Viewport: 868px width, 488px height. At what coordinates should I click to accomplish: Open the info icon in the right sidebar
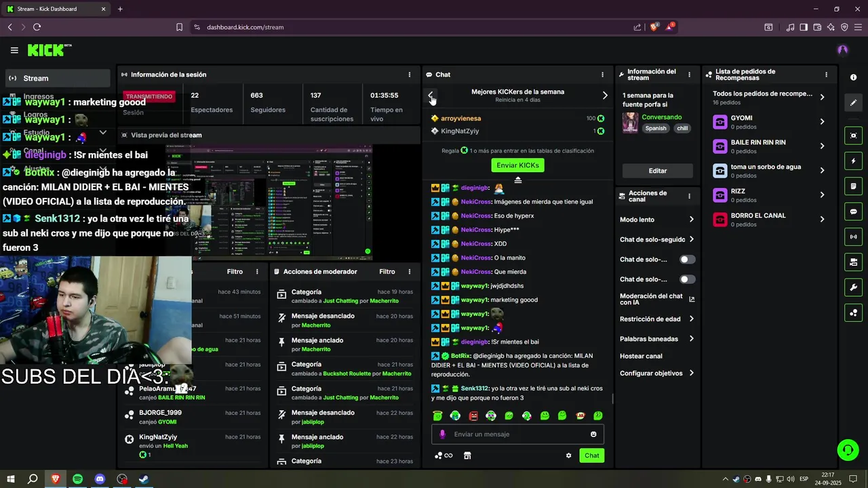pos(853,77)
